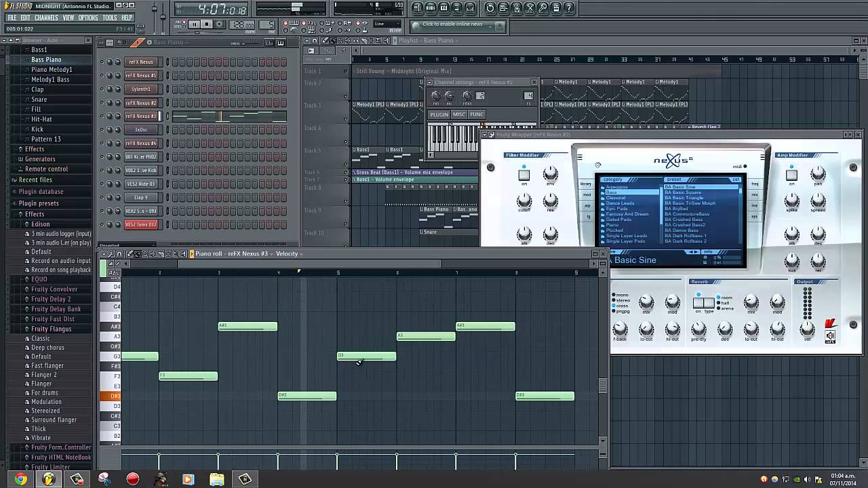This screenshot has width=868, height=488.
Task: Click piano roll magnet snap icon
Action: click(119, 254)
